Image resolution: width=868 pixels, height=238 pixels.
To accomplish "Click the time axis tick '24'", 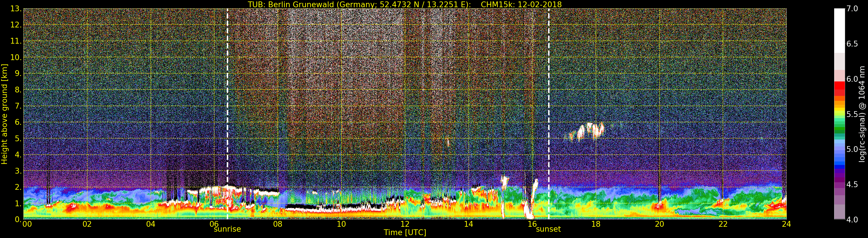I will coord(786,224).
